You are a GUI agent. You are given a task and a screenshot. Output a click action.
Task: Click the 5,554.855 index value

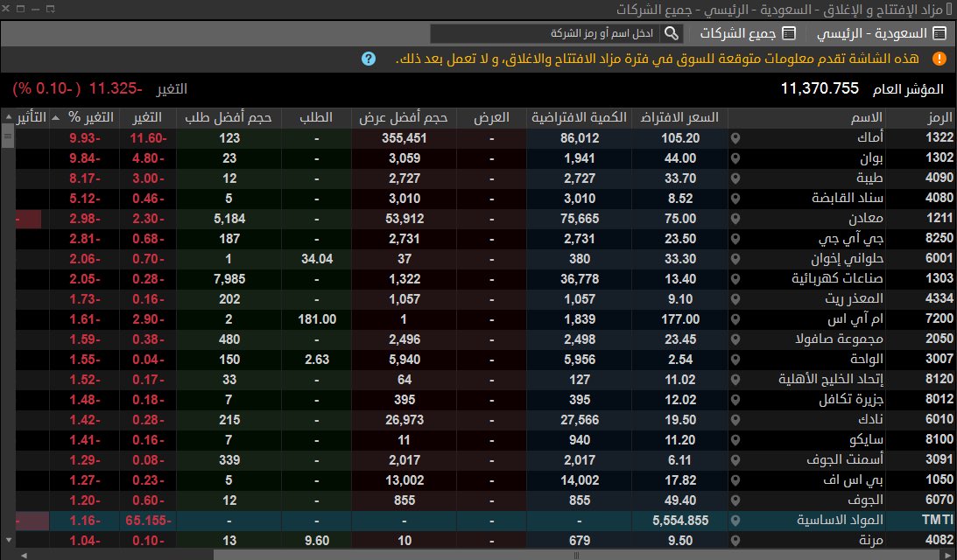680,521
